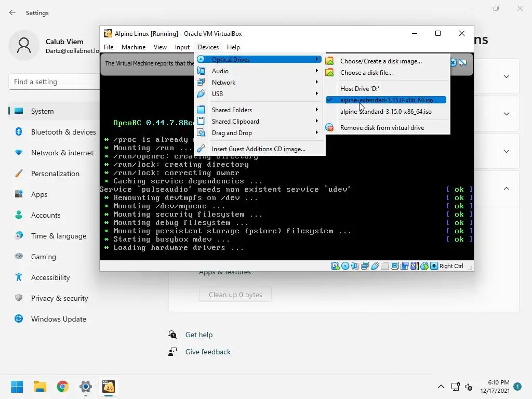Click the Shared Clipboard icon
532x399 pixels.
pyautogui.click(x=201, y=121)
